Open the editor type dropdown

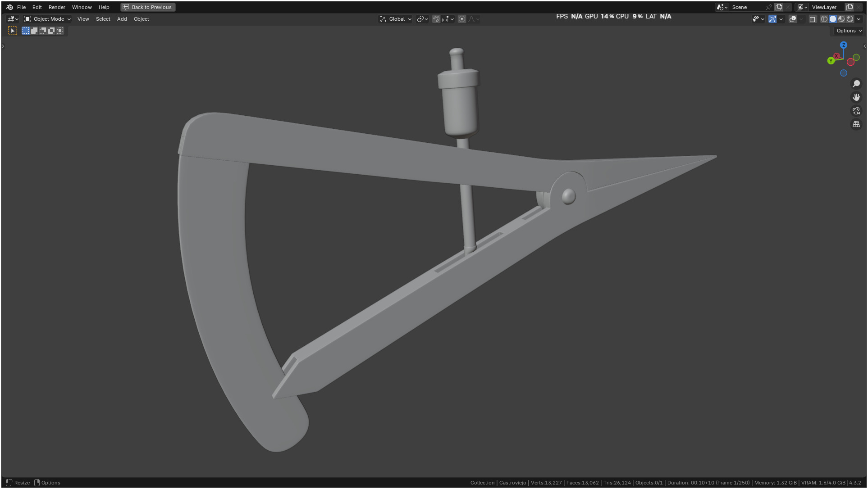[13, 19]
